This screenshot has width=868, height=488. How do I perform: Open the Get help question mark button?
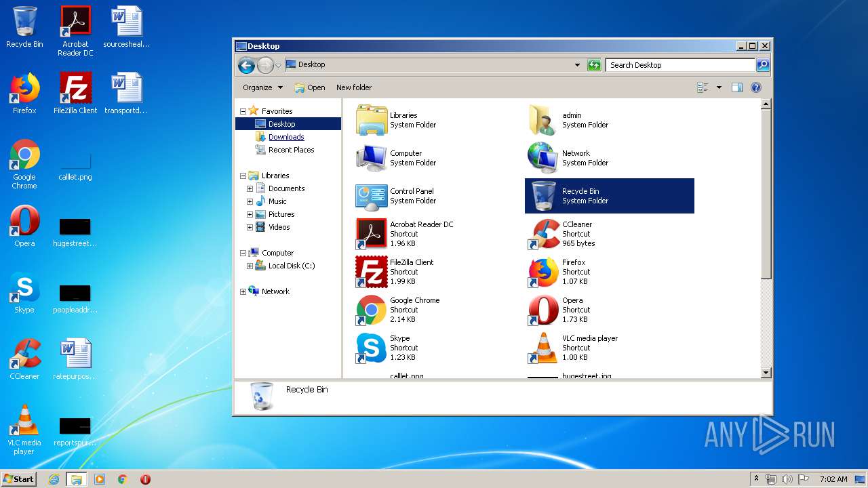tap(756, 87)
